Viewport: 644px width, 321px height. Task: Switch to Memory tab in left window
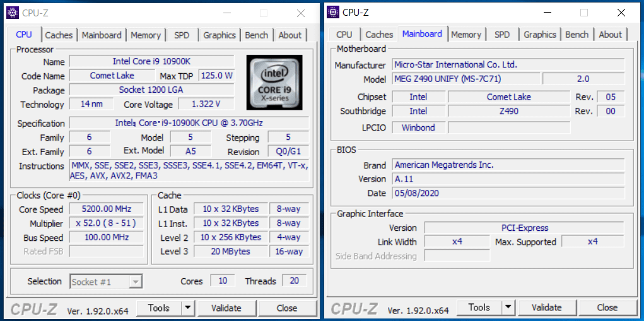(146, 35)
